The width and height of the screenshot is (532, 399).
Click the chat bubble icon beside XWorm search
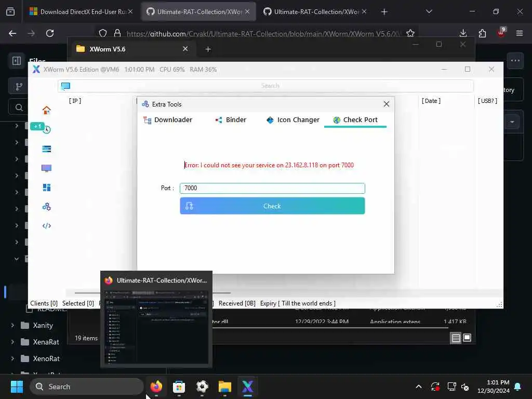tap(65, 86)
